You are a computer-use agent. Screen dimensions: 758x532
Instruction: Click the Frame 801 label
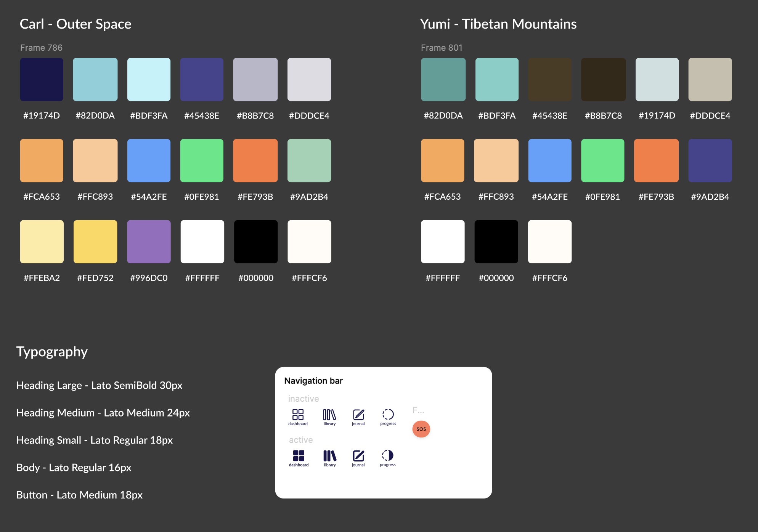pos(441,47)
